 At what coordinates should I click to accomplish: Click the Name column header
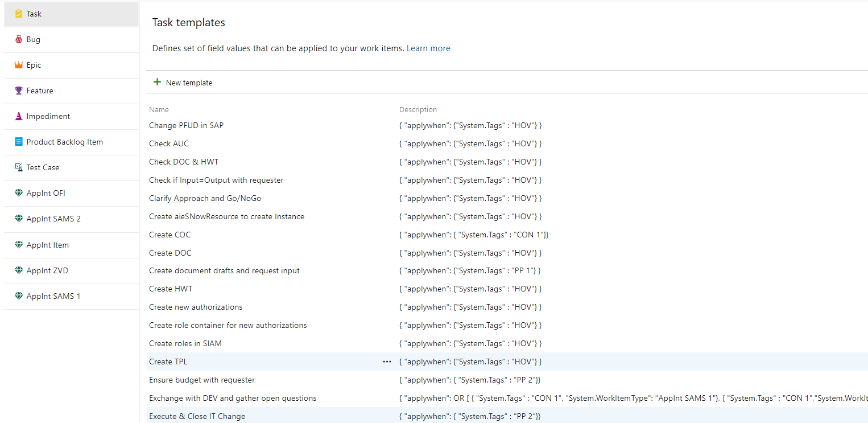(159, 109)
